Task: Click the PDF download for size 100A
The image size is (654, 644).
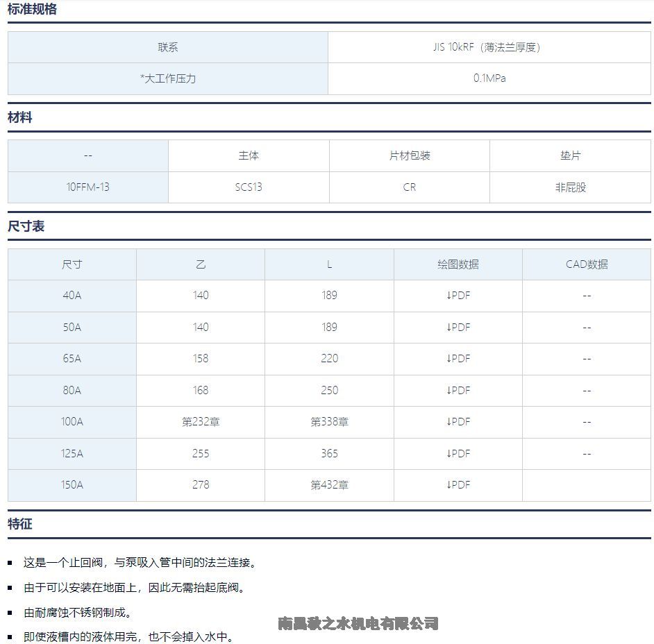Action: tap(458, 422)
